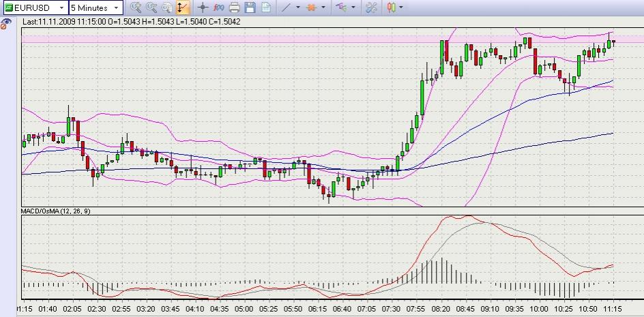The height and width of the screenshot is (317, 644).
Task: Toggle the highlighted chart auto-scale button
Action: (182, 7)
